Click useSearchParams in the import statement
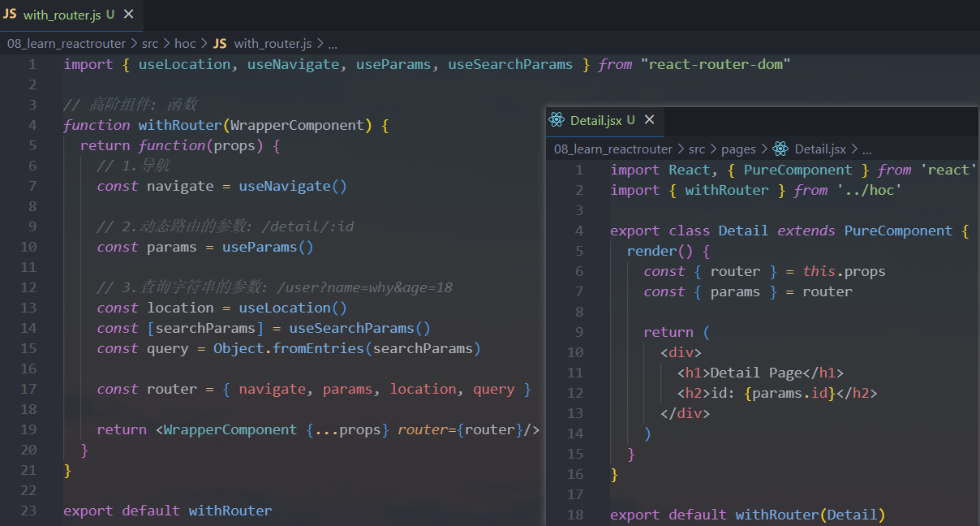Image resolution: width=980 pixels, height=526 pixels. click(x=510, y=64)
